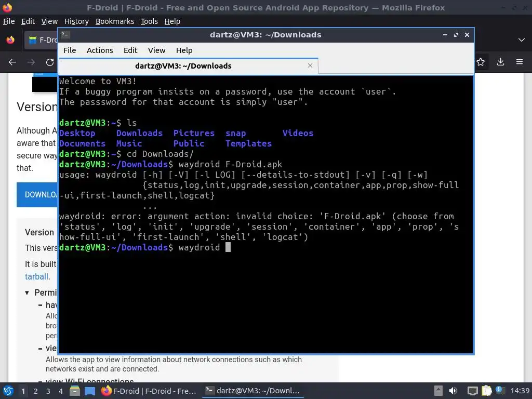Open the terminal Help menu

point(184,50)
